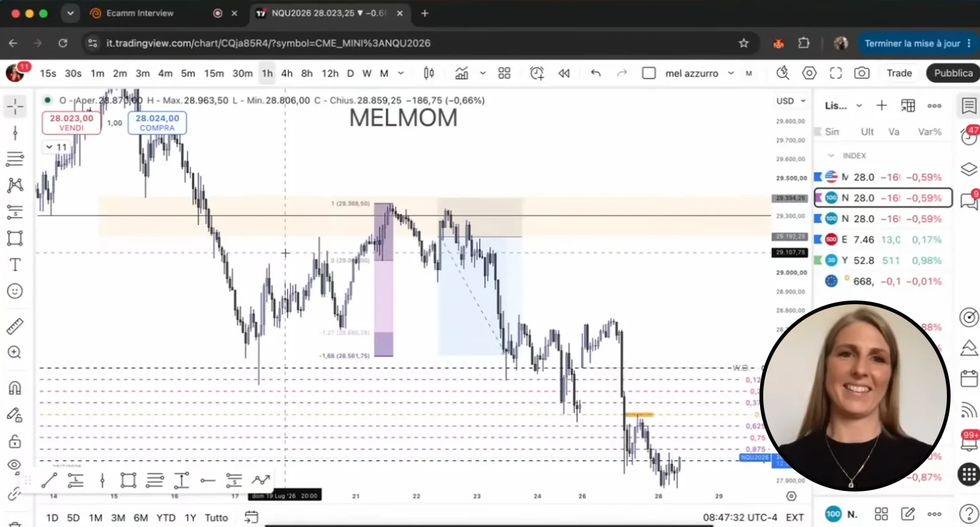Select the ruler measure tool
980x527 pixels.
pyautogui.click(x=15, y=326)
